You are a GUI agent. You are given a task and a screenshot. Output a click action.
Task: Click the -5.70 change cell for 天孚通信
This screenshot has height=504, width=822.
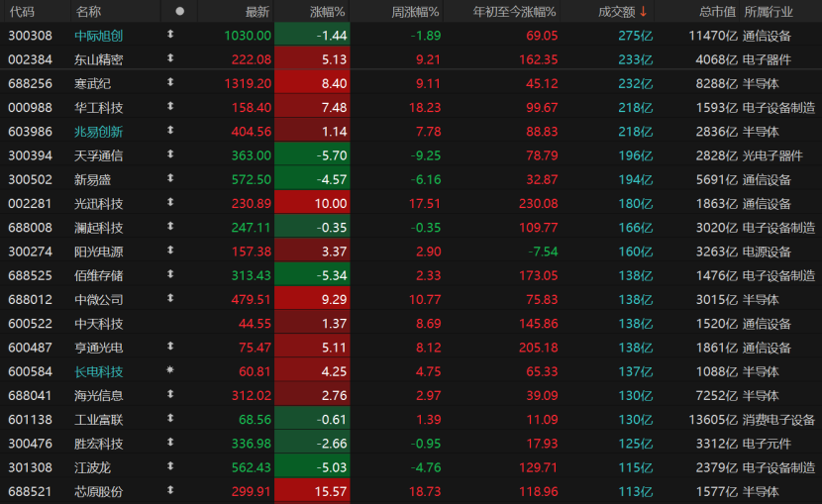point(312,155)
